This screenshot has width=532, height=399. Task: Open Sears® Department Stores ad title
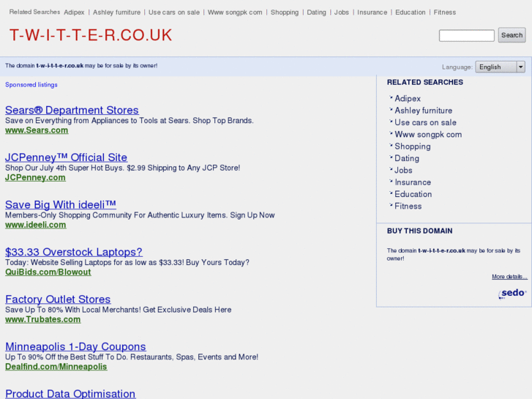click(72, 110)
